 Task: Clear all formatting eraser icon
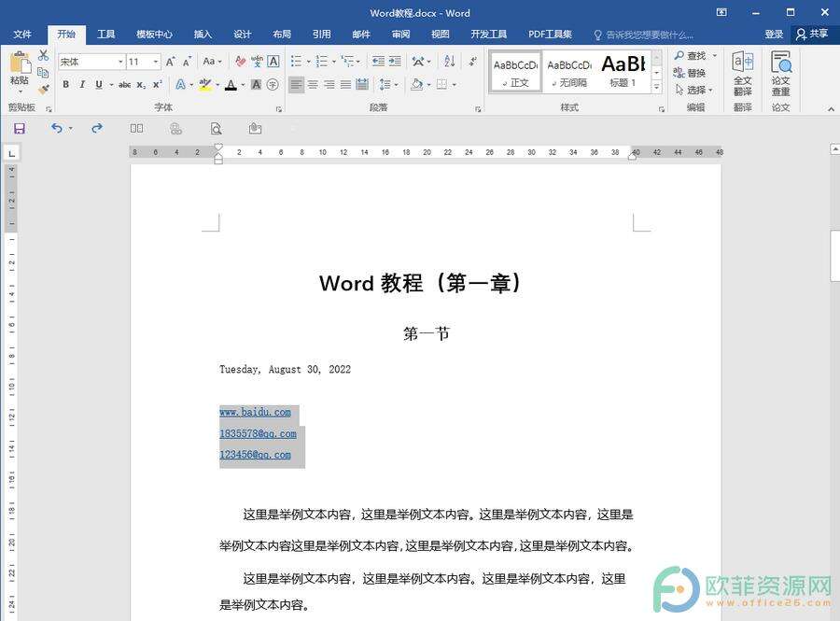pyautogui.click(x=241, y=62)
